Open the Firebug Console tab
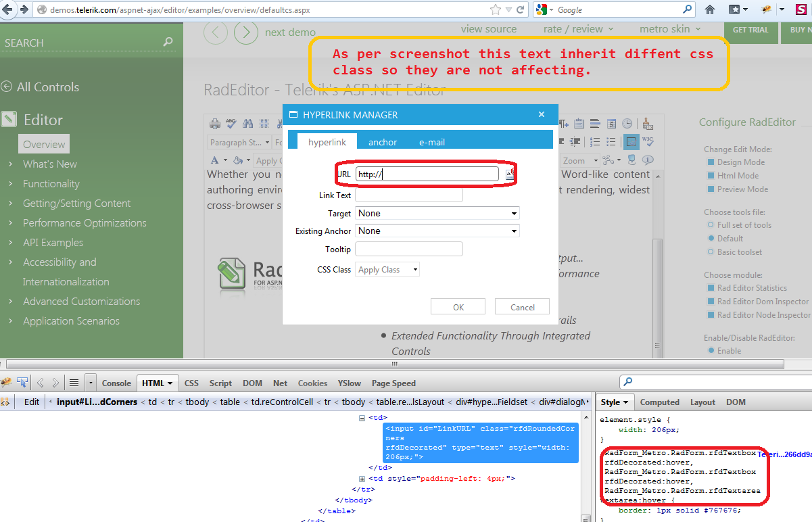Viewport: 812px width, 522px height. pyautogui.click(x=116, y=383)
